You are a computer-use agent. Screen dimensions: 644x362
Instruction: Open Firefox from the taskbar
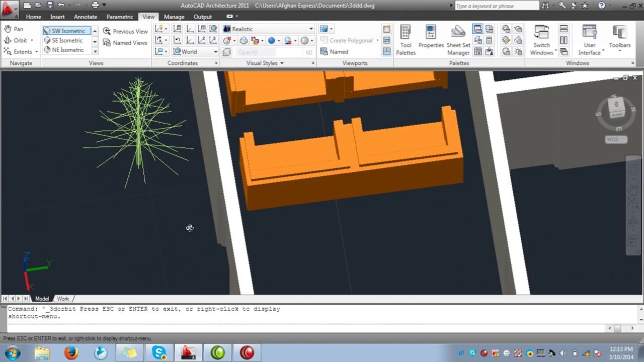71,352
